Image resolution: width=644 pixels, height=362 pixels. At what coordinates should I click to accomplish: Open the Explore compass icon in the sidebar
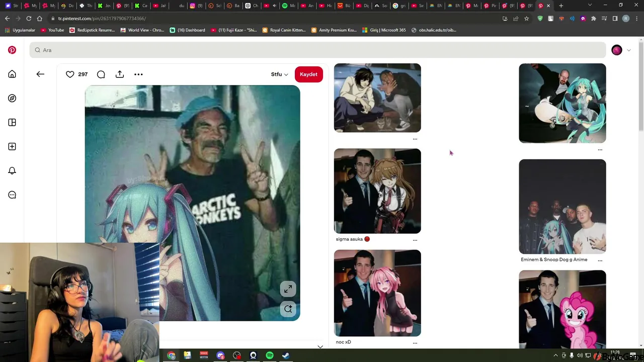12,98
